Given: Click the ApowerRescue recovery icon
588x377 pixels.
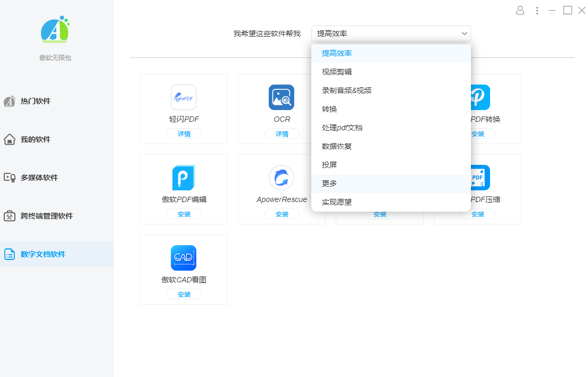Looking at the screenshot, I should [281, 178].
